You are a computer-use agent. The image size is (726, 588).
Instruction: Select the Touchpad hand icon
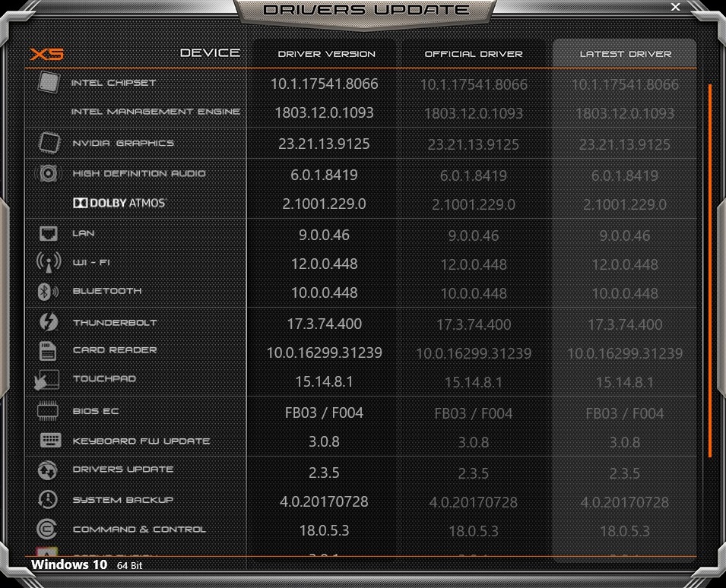[x=47, y=379]
